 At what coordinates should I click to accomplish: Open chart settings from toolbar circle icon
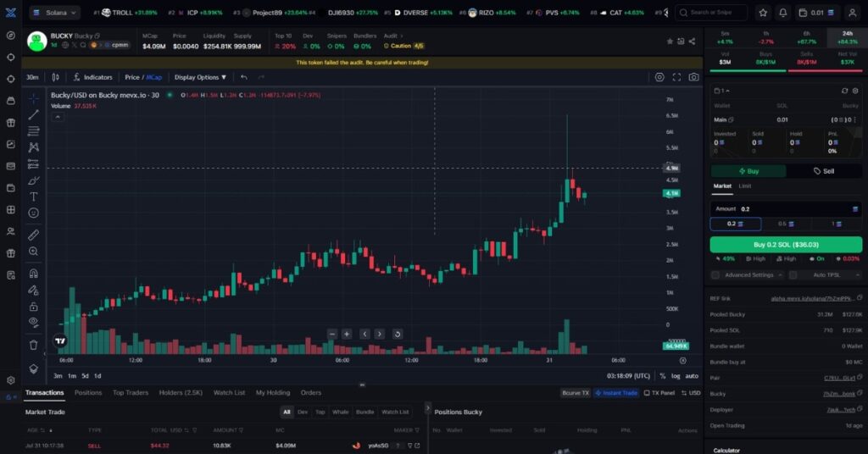(x=659, y=77)
